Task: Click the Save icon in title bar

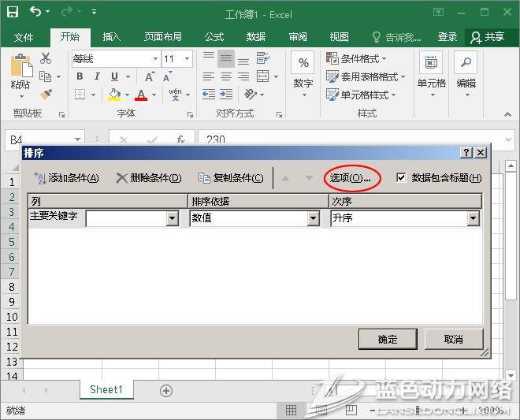Action: 13,12
